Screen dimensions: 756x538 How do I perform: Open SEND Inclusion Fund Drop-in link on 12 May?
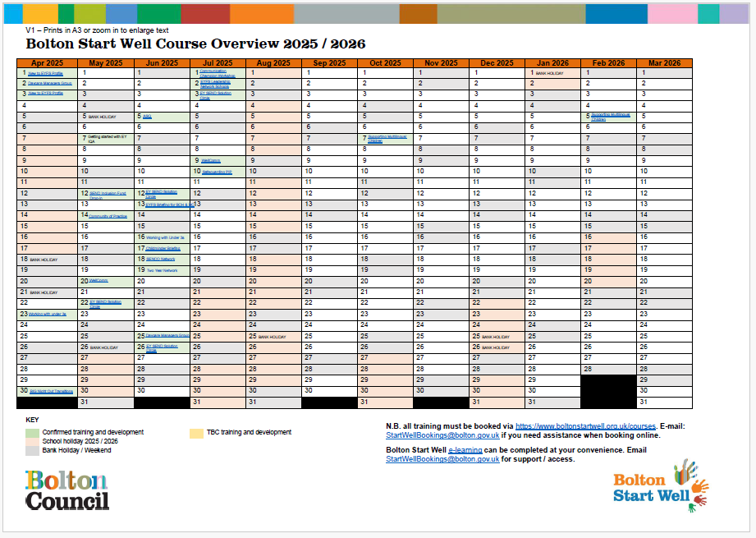pos(108,195)
